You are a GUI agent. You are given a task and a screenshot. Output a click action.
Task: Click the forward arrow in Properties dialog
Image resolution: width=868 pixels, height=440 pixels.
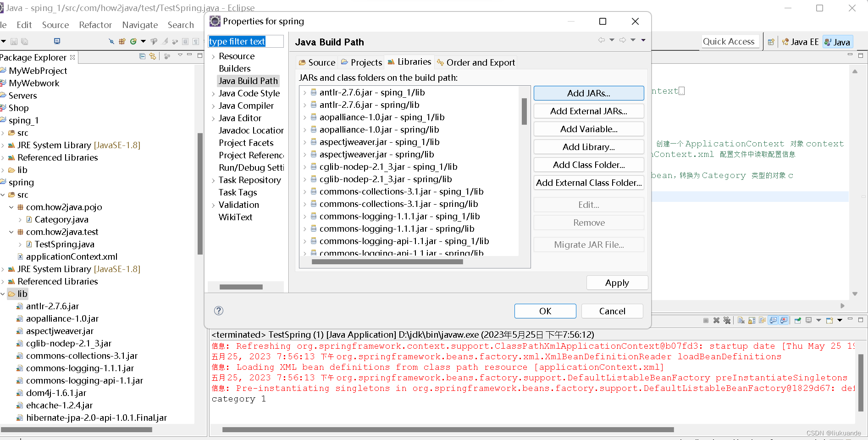[x=622, y=40]
